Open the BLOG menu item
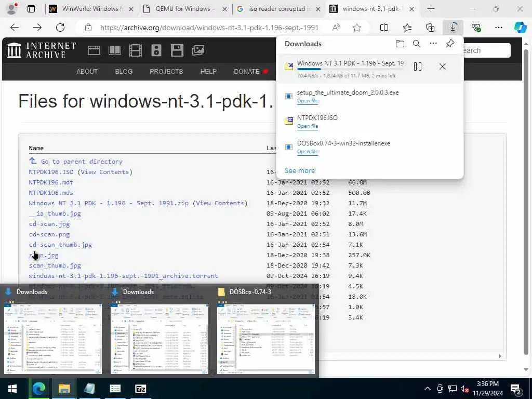 click(x=124, y=72)
